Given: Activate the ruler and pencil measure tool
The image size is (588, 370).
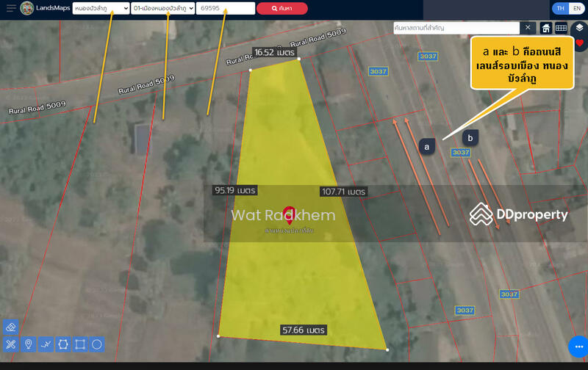Looking at the screenshot, I should (x=11, y=344).
